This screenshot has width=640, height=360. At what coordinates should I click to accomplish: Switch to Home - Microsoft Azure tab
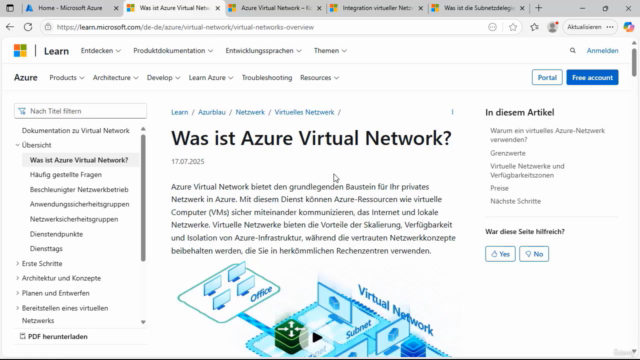(x=70, y=8)
